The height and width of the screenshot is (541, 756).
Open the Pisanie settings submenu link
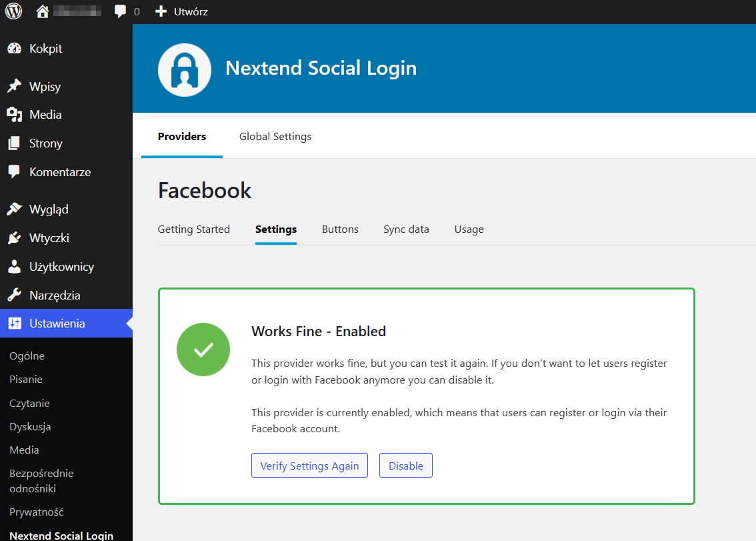coord(26,380)
